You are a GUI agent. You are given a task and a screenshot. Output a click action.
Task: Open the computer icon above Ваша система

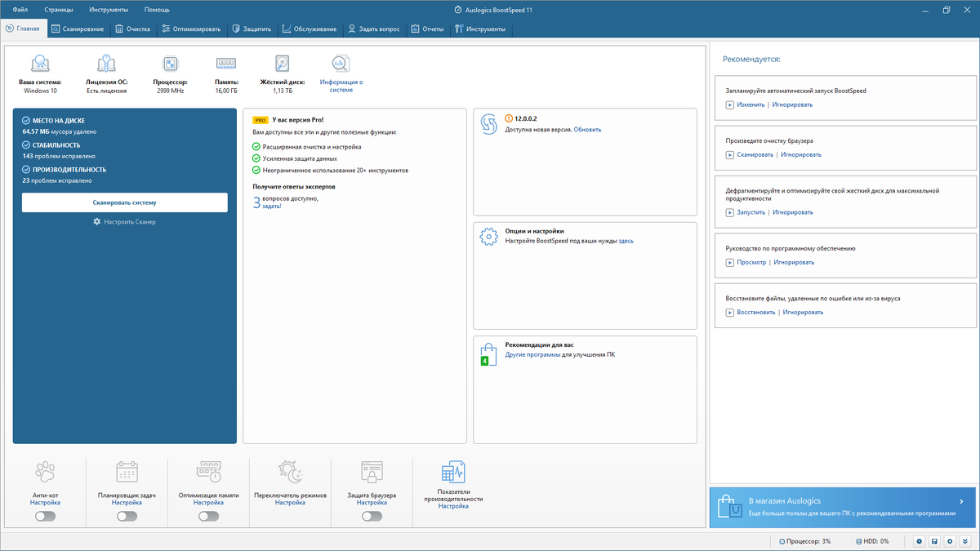tap(40, 64)
